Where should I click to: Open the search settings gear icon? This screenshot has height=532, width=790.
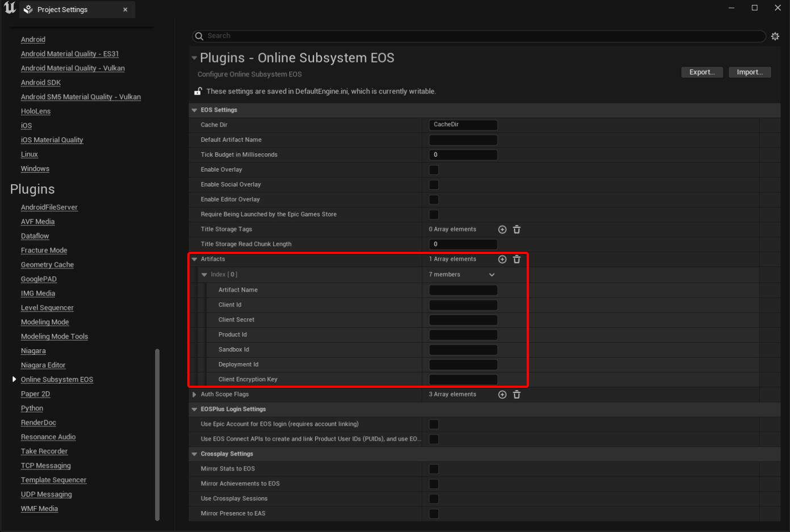click(775, 36)
